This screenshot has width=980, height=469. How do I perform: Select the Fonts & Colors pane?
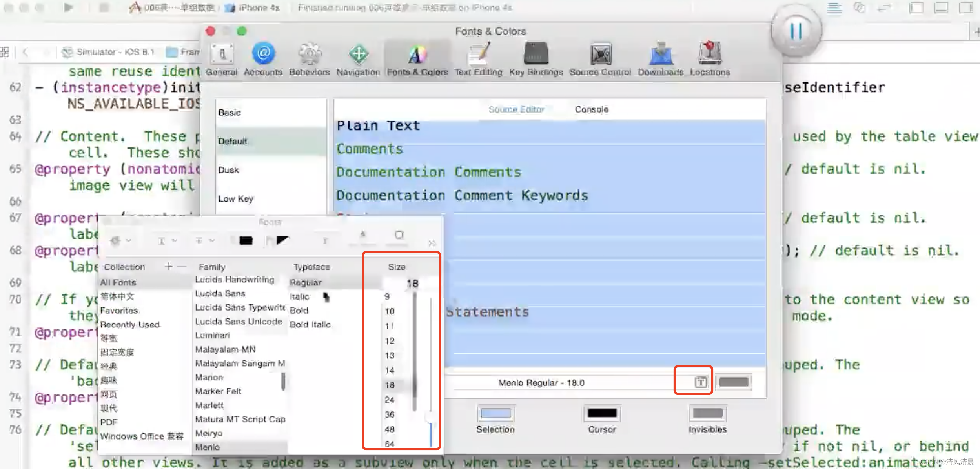[x=417, y=60]
